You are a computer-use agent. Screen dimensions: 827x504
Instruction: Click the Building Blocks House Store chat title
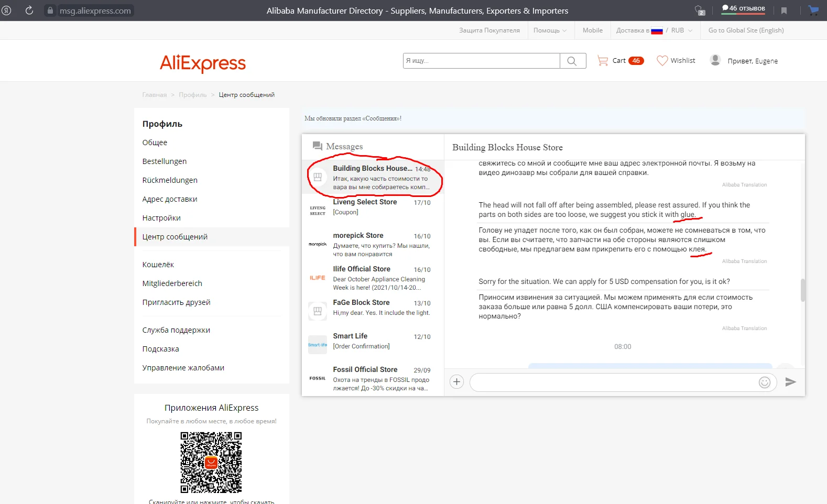click(507, 147)
